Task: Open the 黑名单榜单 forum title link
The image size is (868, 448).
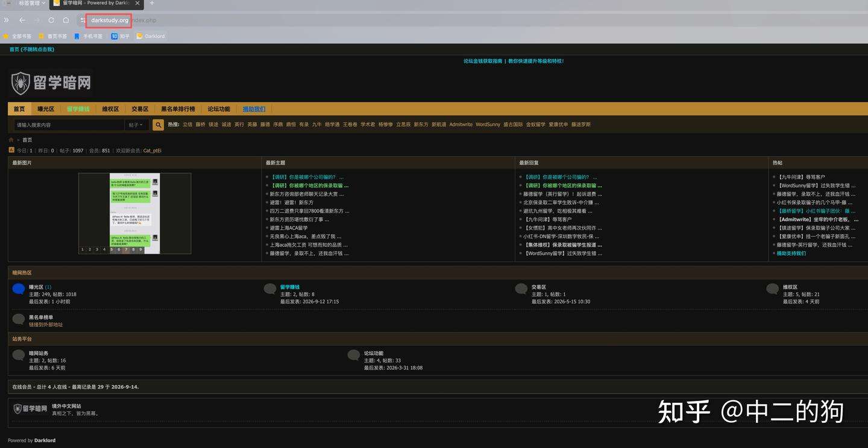Action: [41, 317]
